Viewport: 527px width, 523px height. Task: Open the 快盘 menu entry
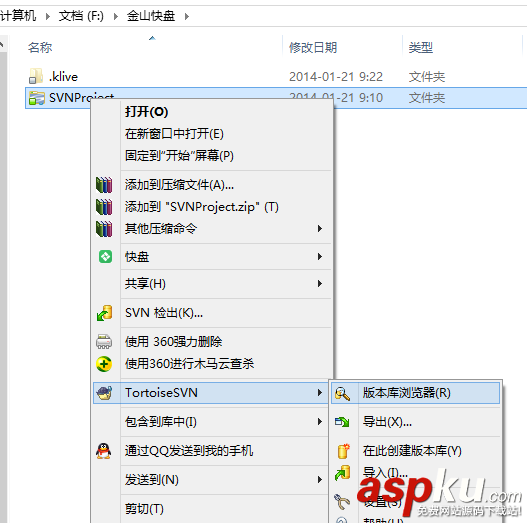click(x=137, y=257)
